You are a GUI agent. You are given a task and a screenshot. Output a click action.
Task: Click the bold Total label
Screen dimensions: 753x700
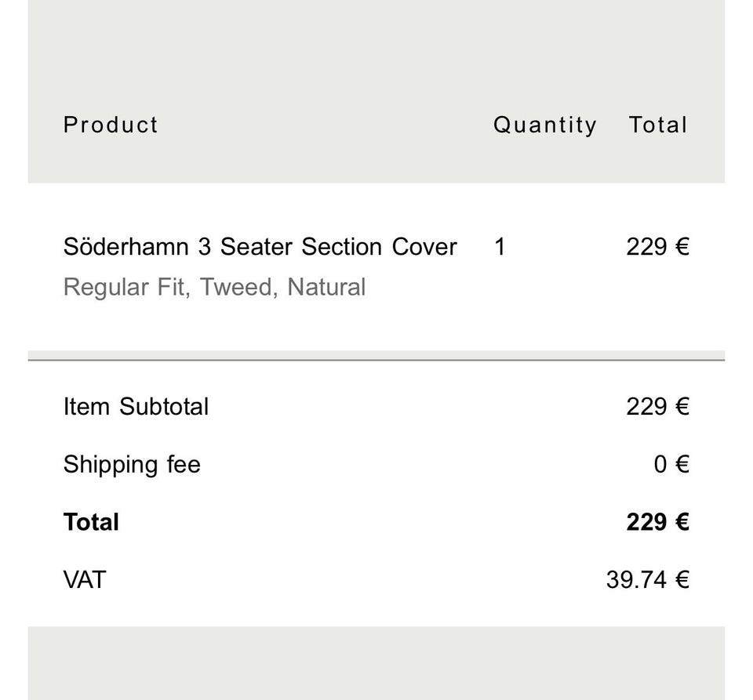tap(91, 522)
